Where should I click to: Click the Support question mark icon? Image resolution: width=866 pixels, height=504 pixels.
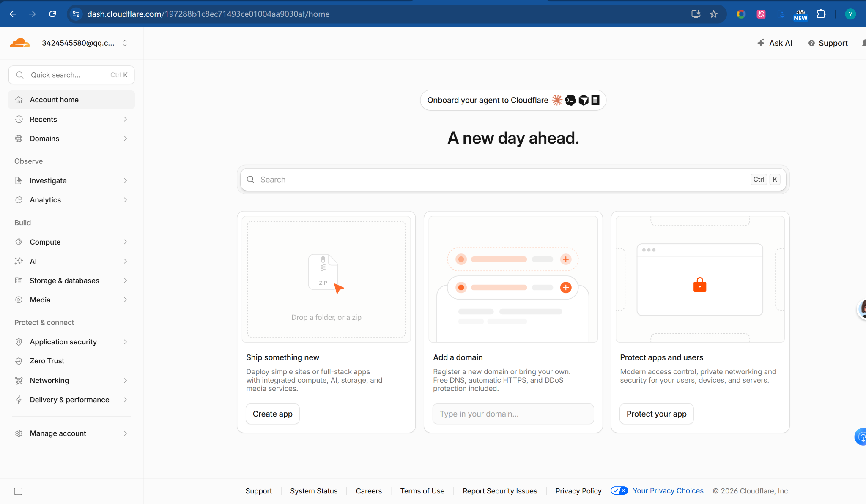coord(811,43)
